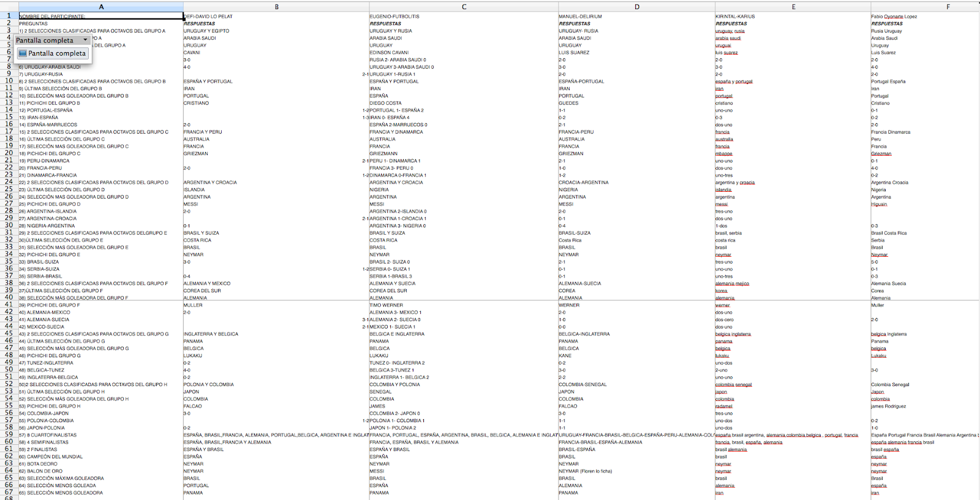Click cell 'POLONIA Y COLOMBIA'

click(x=209, y=385)
